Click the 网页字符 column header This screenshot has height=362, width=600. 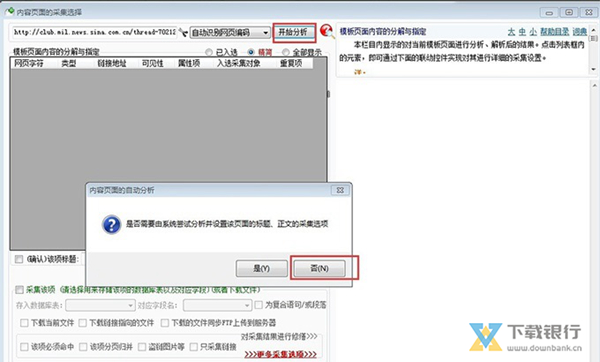pyautogui.click(x=29, y=64)
